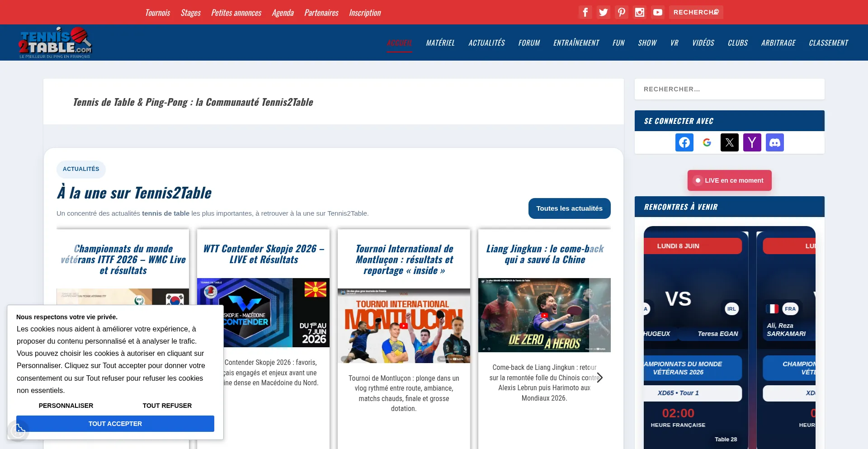This screenshot has height=449, width=868.
Task: Click the 02:00 match time
Action: 678,413
